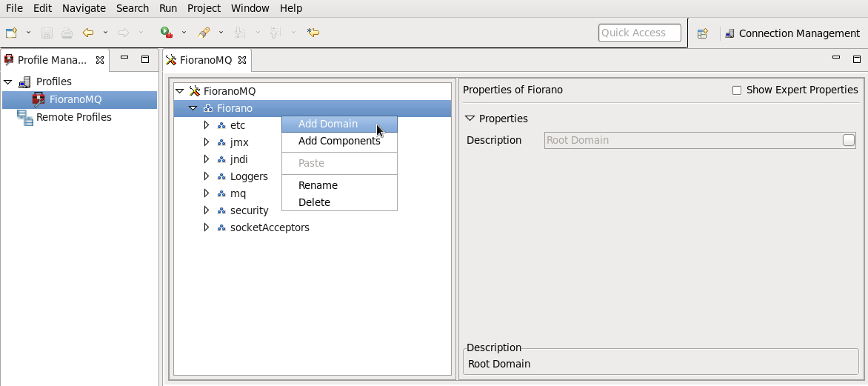Viewport: 868px width, 386px height.
Task: Open the Navigate menu
Action: pos(84,8)
